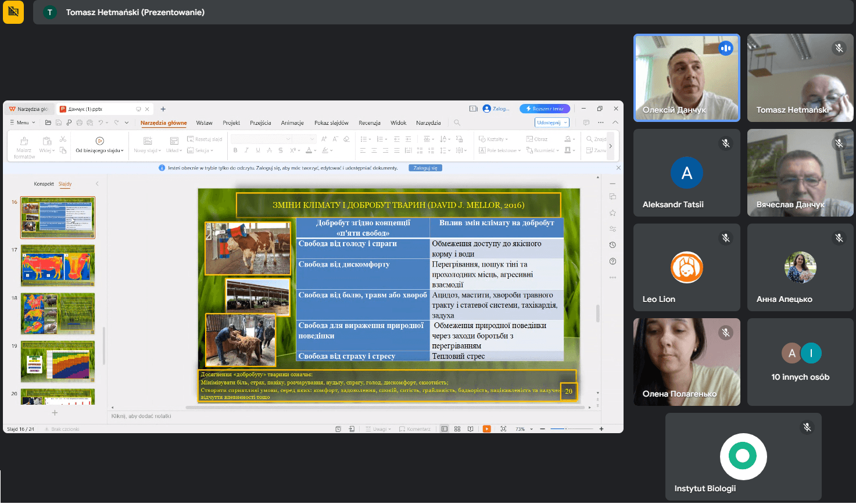Click the bold B icon

(x=235, y=150)
